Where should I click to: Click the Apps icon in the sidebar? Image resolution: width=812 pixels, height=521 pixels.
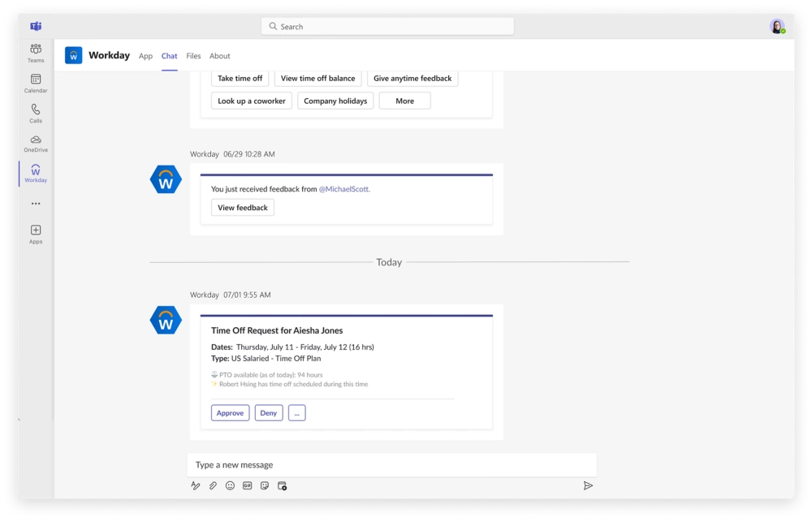36,234
